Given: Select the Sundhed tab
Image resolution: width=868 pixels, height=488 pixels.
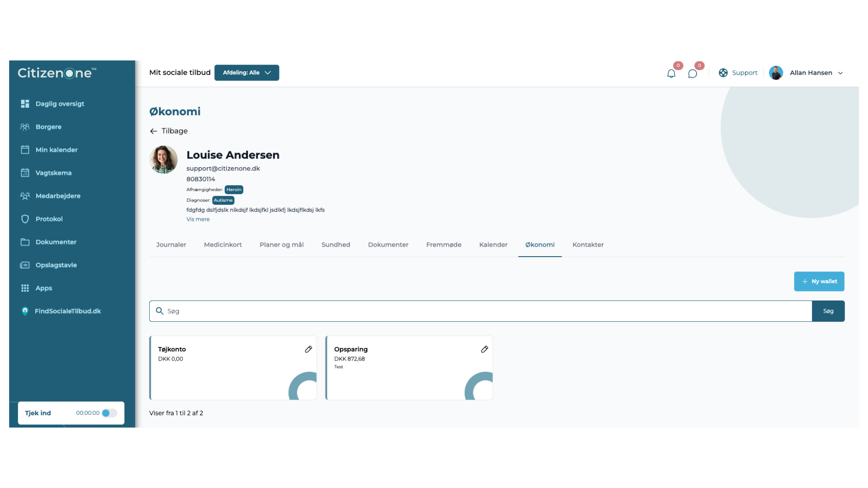Looking at the screenshot, I should pos(336,245).
